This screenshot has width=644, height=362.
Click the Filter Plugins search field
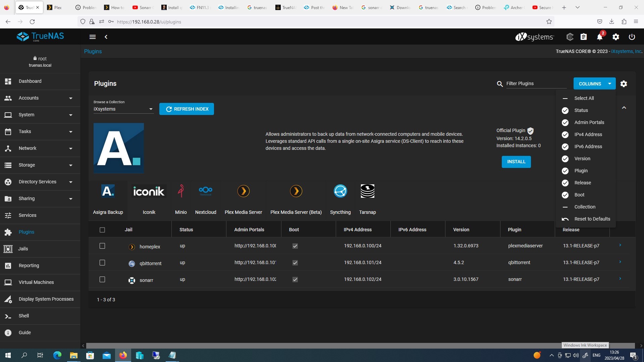coord(536,83)
